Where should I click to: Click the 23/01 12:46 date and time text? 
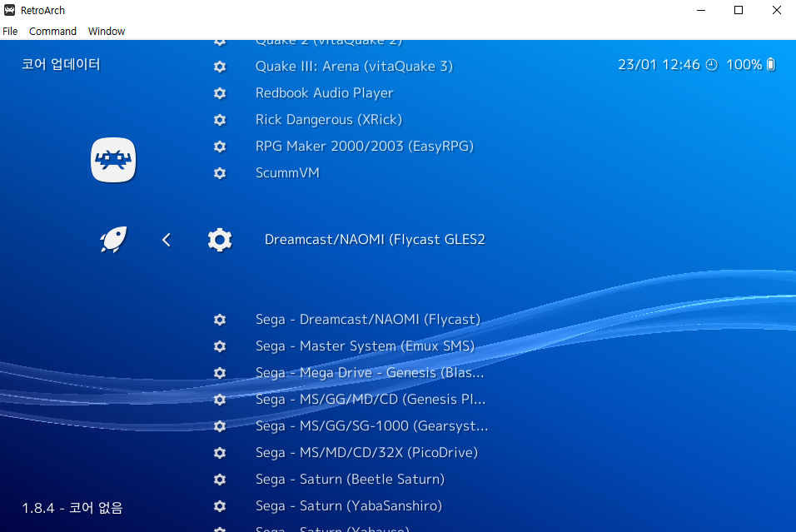(659, 65)
